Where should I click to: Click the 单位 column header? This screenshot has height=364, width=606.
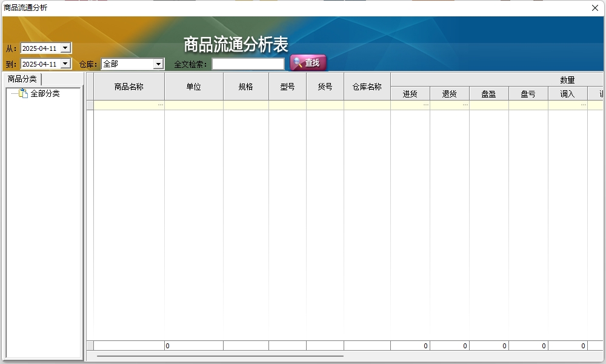point(193,87)
